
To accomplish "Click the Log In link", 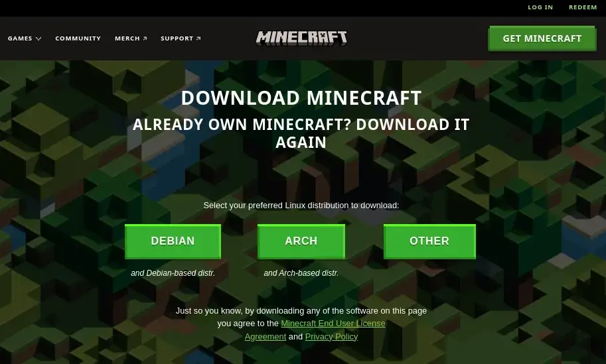I will [x=540, y=7].
